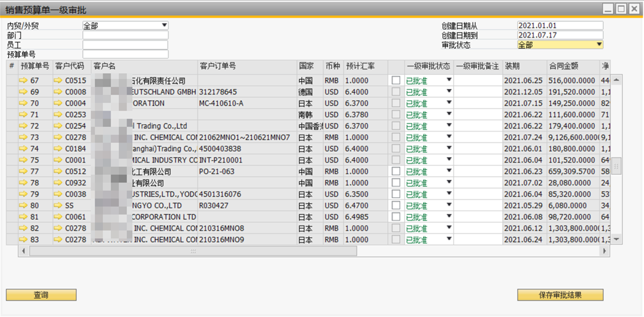Click the 合同金额 column header
Screen dimensions: 644x317
(x=573, y=66)
